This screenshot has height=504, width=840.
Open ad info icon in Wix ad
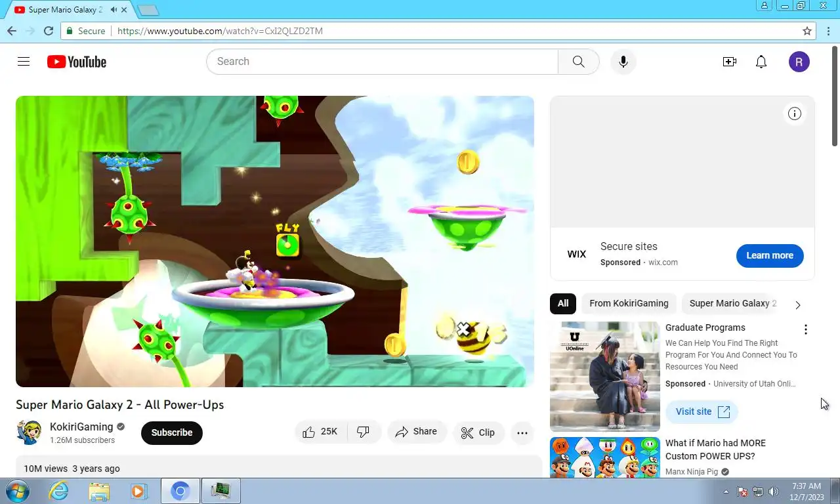pos(795,114)
